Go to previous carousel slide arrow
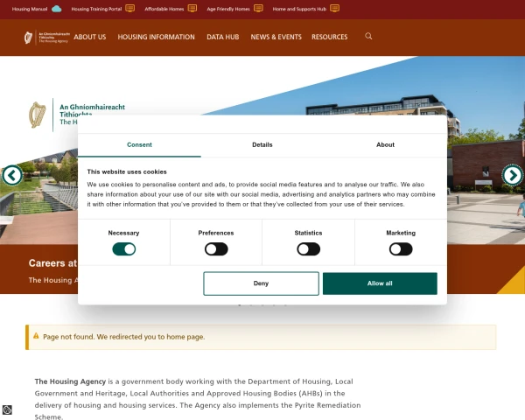This screenshot has height=420, width=525. tap(12, 175)
